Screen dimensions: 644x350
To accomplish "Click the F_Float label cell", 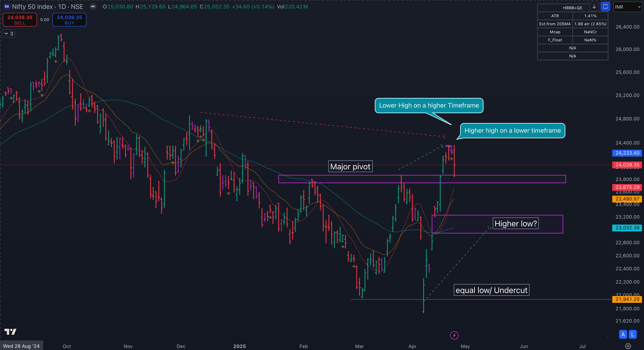I will click(555, 40).
